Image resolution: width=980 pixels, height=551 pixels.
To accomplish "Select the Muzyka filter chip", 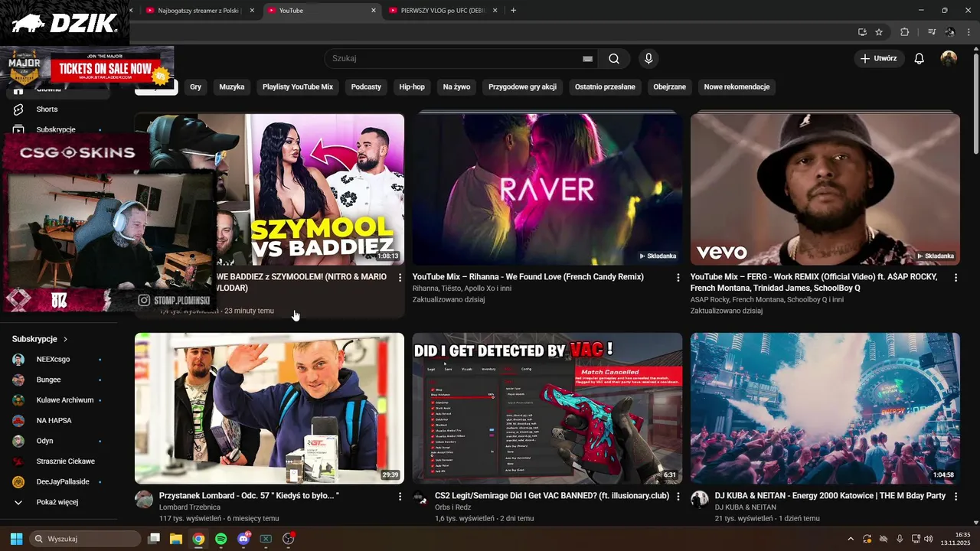I will tap(232, 87).
